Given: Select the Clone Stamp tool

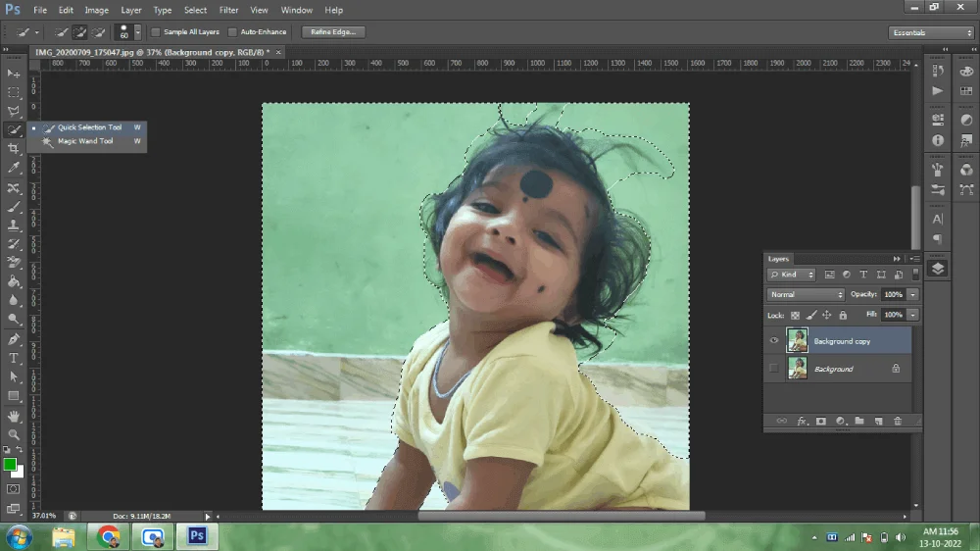Looking at the screenshot, I should point(13,225).
